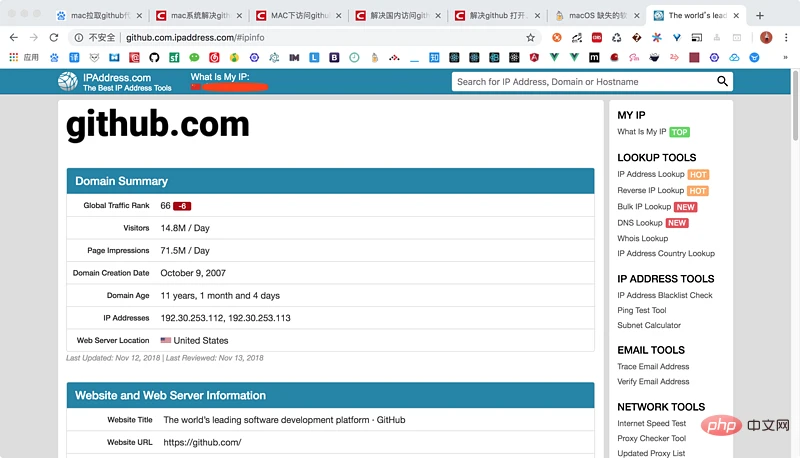Open the GitHub octocat bookmark
This screenshot has width=800, height=458.
154,58
